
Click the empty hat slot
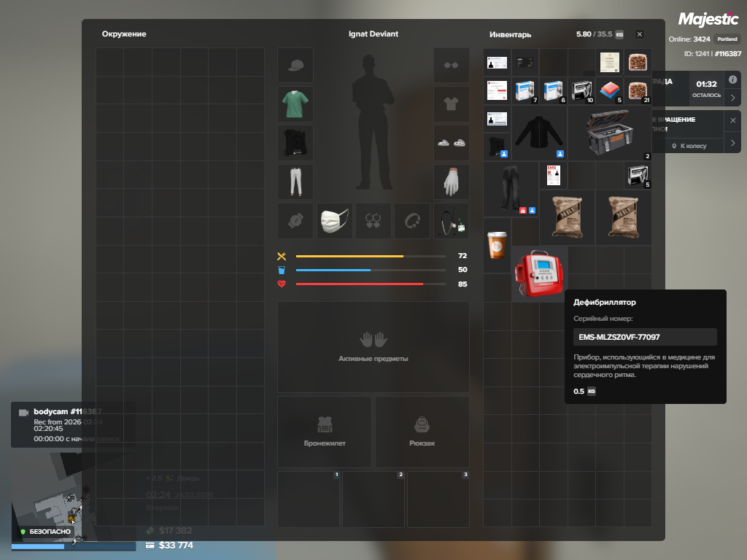pyautogui.click(x=295, y=65)
